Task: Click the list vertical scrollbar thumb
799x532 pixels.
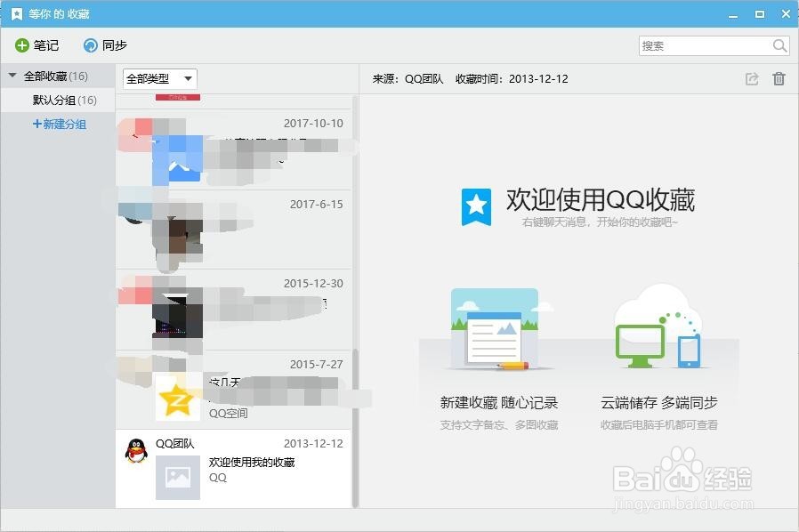Action: pos(355,428)
